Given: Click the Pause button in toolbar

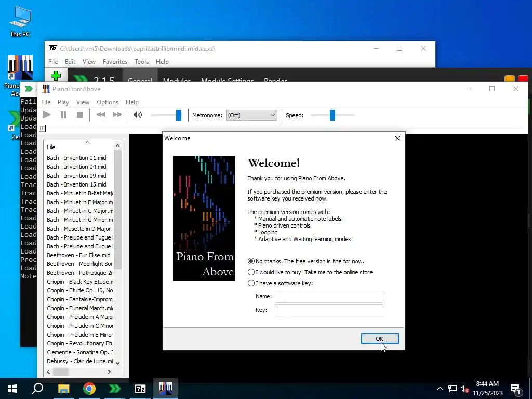Looking at the screenshot, I should 63,115.
